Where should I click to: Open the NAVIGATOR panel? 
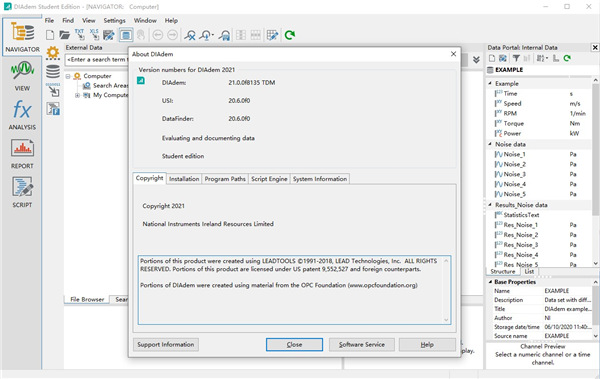pos(22,37)
